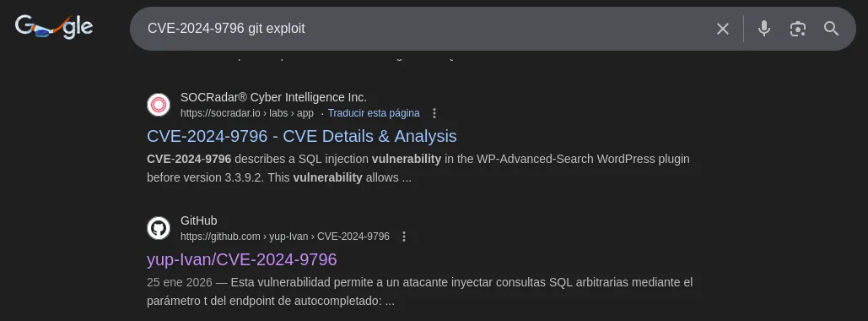Open the Google logo homepage
This screenshot has width=868, height=321.
(54, 27)
